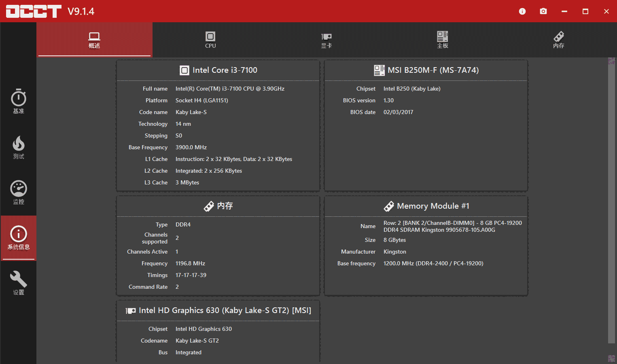
Task: Select the 系统信息 system info icon
Action: (19, 238)
